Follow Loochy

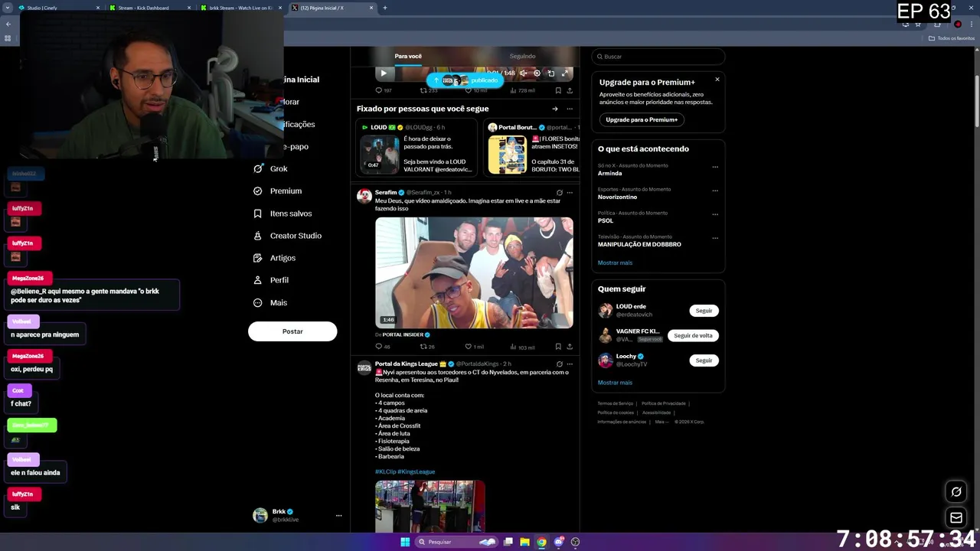pos(704,360)
